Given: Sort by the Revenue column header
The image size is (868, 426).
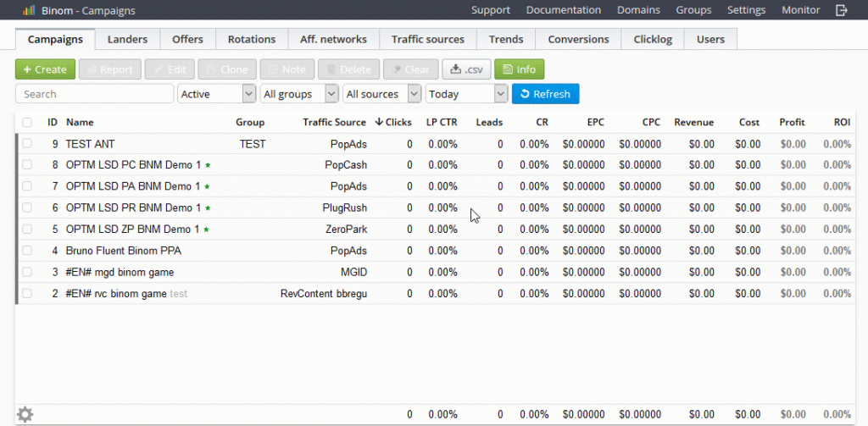Looking at the screenshot, I should tap(693, 122).
